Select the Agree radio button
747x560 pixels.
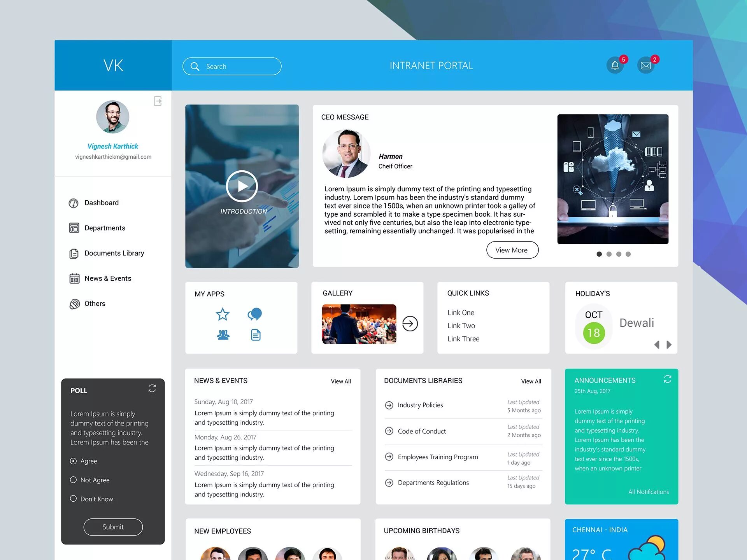tap(73, 460)
